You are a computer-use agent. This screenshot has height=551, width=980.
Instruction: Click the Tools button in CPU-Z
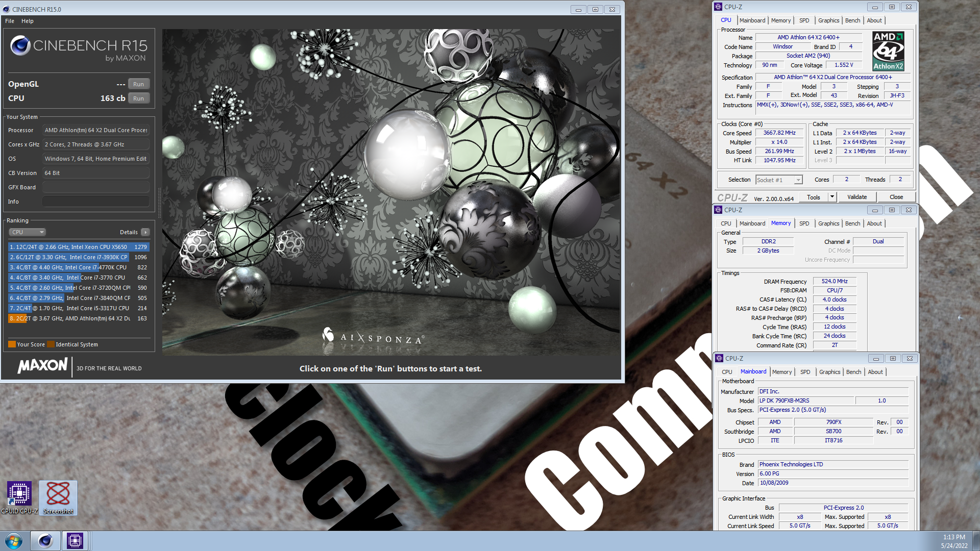(x=814, y=197)
